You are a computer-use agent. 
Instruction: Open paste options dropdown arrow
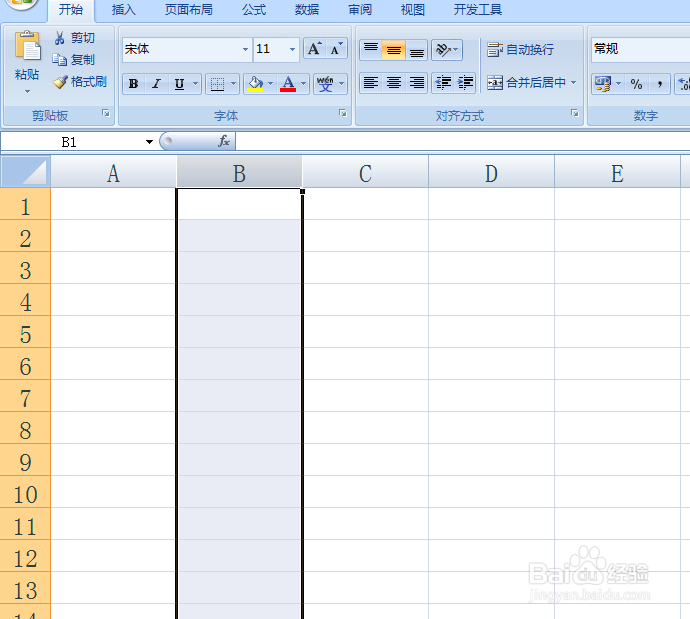(x=27, y=92)
